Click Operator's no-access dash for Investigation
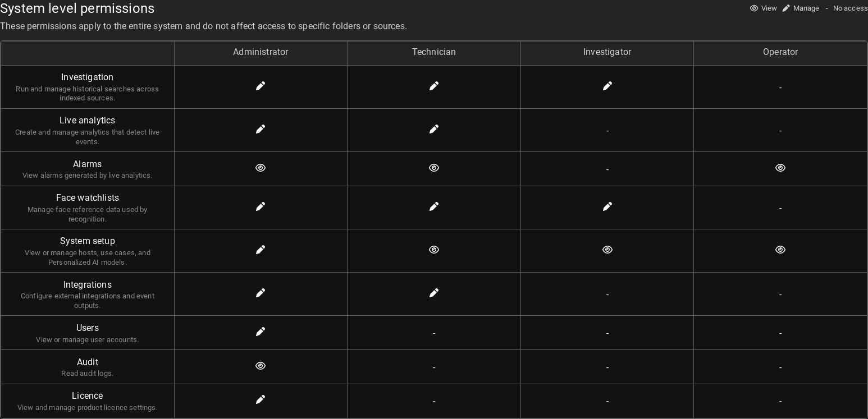The height and width of the screenshot is (419, 868). 780,88
